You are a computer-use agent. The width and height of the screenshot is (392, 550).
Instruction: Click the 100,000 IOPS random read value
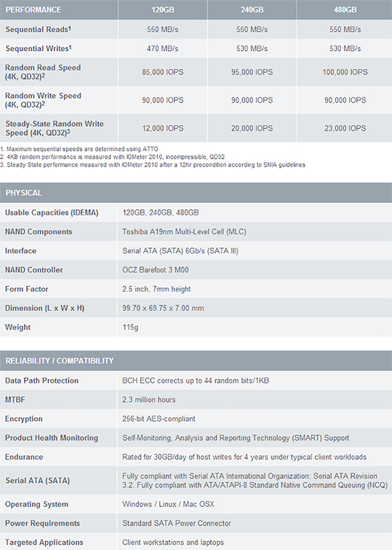345,72
